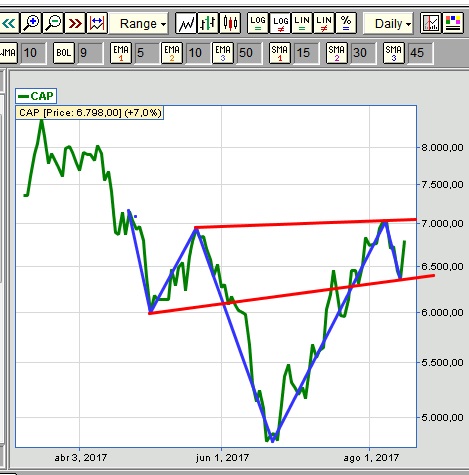Select the candlestick chart style icon

click(x=230, y=23)
